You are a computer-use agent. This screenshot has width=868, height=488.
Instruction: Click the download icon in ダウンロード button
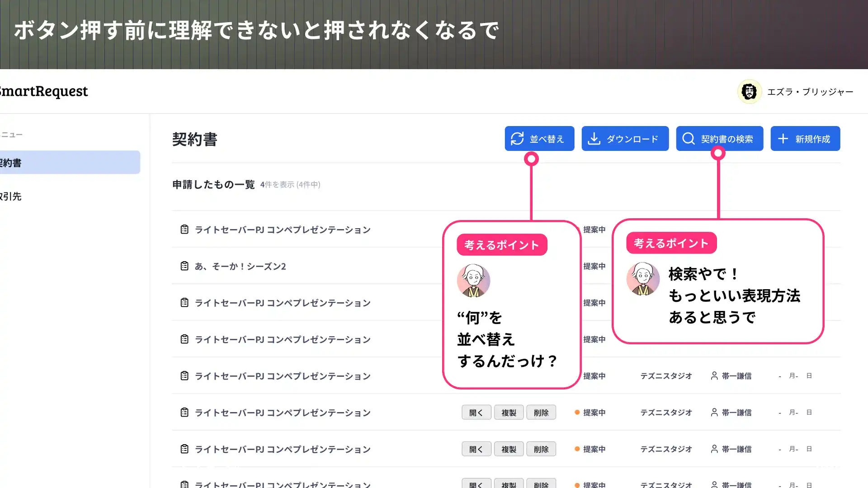pos(594,139)
